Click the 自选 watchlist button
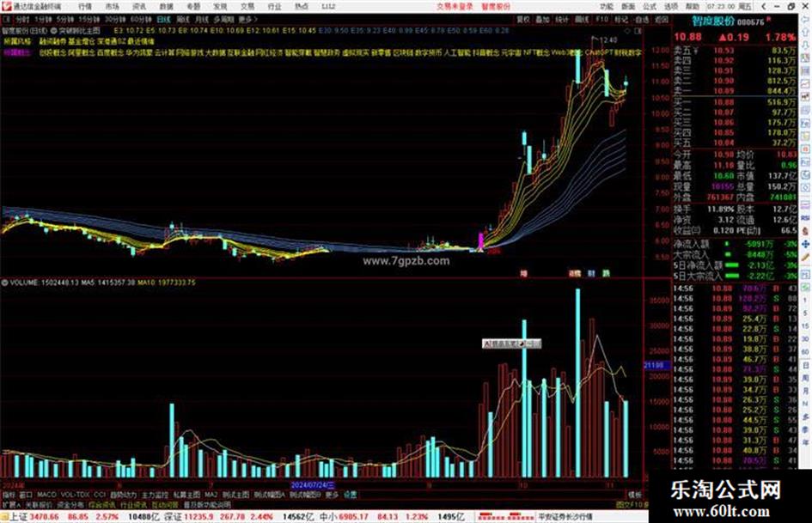 642,19
